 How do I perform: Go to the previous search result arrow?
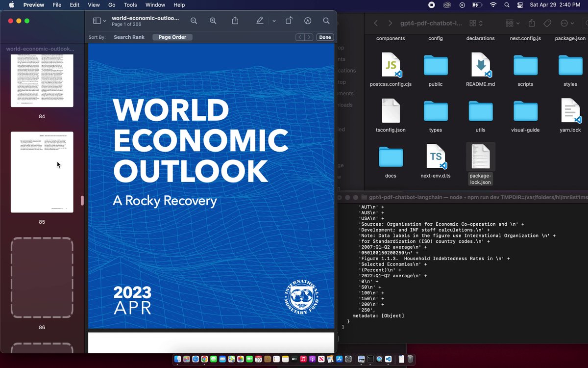[x=300, y=37]
